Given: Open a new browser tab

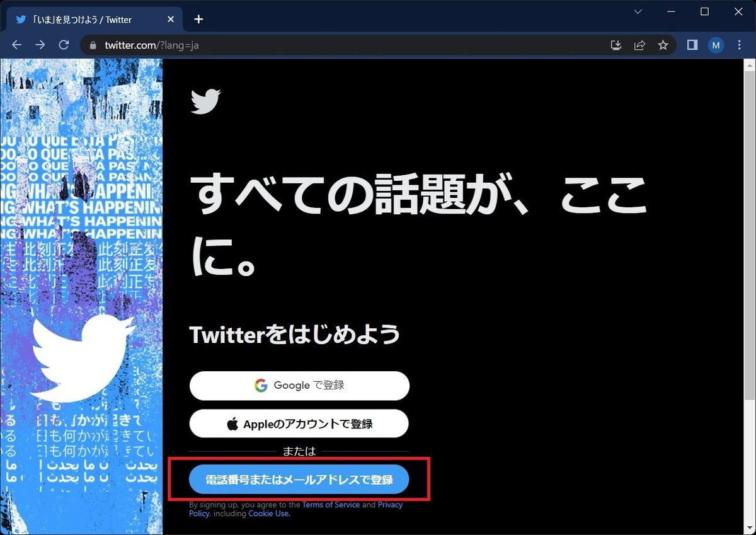Looking at the screenshot, I should click(198, 19).
